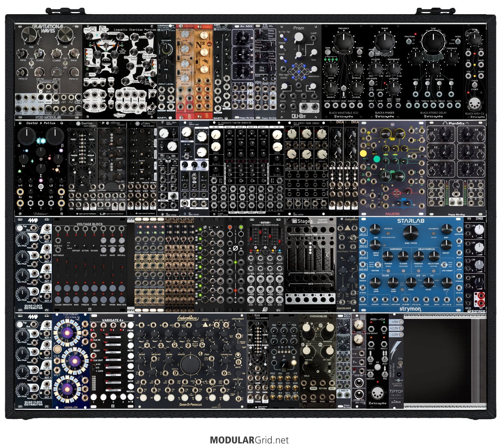Click the green round button on Falistri
The width and height of the screenshot is (499, 448).
click(376, 159)
